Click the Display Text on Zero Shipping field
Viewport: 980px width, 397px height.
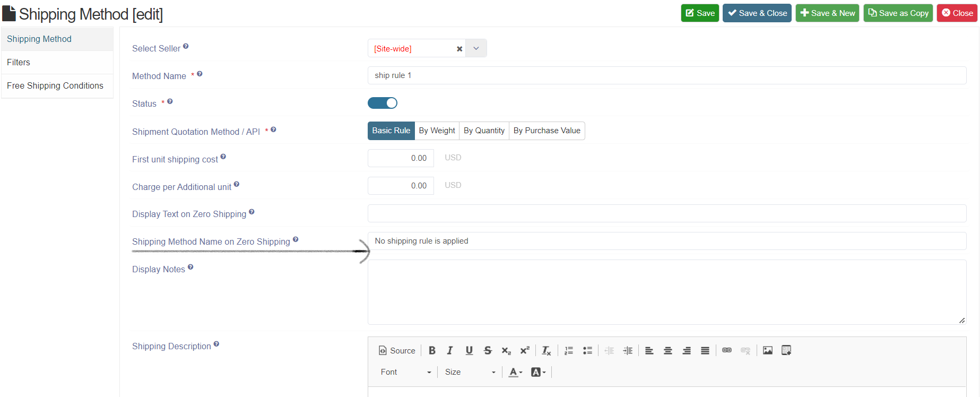(666, 213)
